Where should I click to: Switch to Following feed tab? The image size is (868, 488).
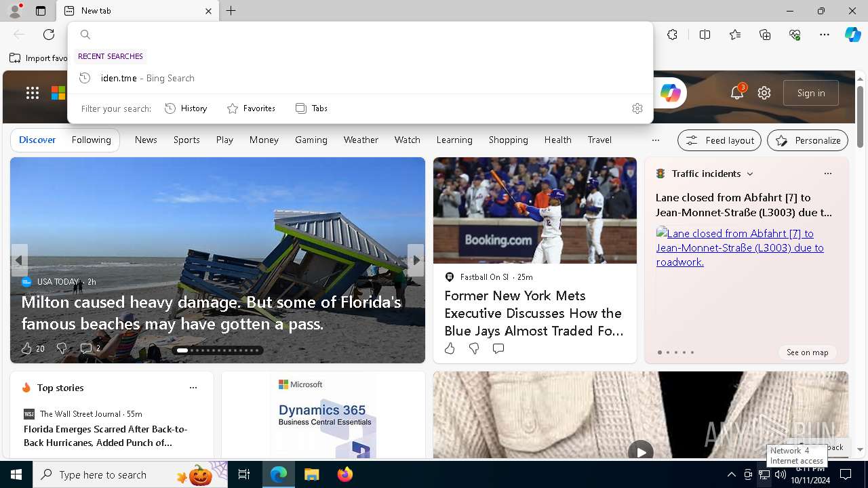click(x=92, y=140)
